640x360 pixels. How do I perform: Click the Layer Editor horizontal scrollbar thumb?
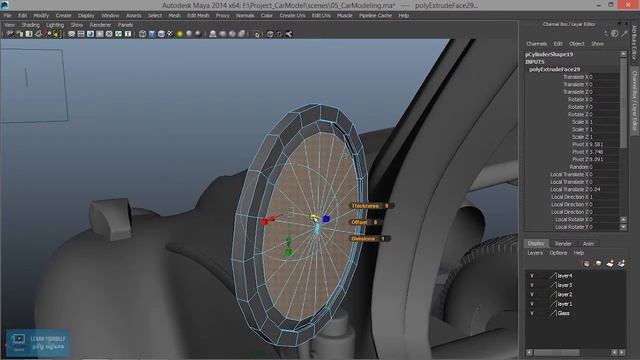556,352
